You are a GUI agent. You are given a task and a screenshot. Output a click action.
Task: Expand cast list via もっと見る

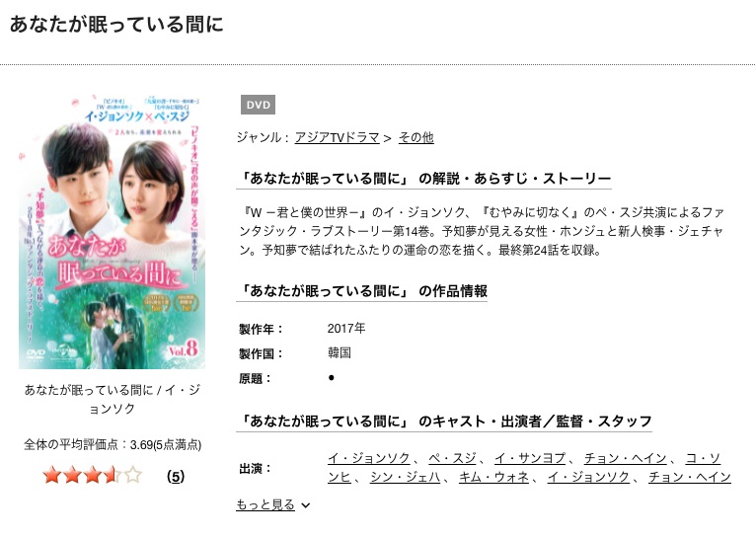(265, 504)
